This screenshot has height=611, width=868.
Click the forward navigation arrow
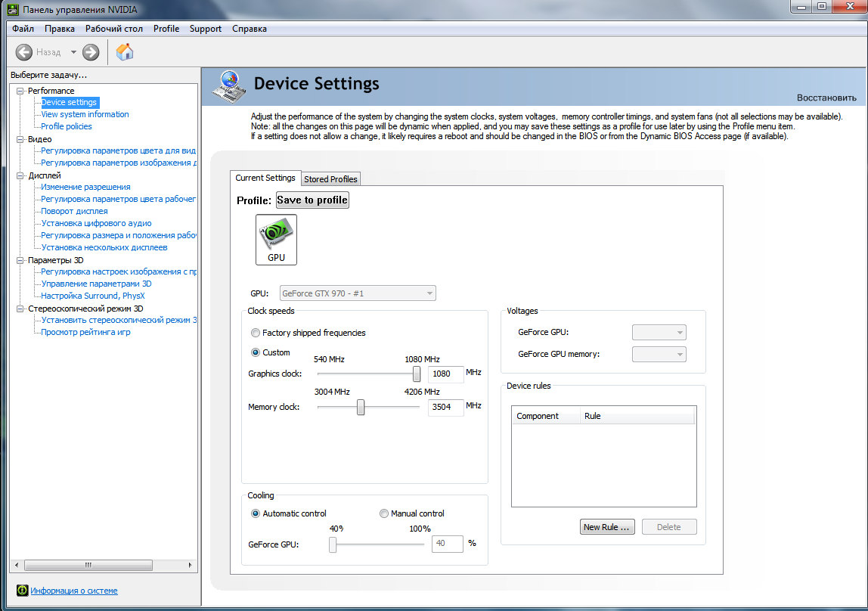pos(91,53)
